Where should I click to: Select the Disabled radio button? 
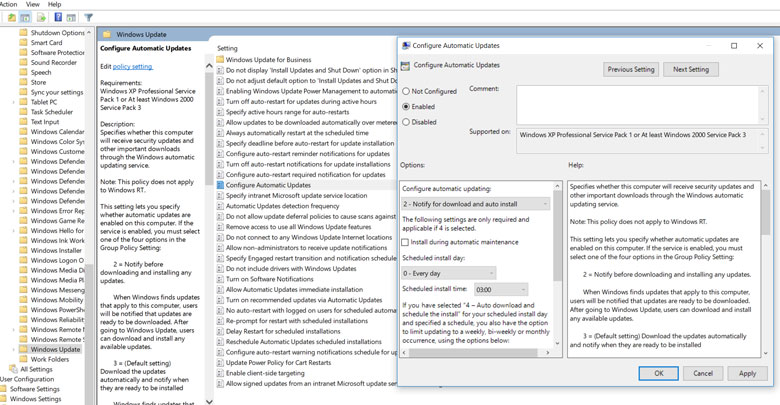tap(406, 122)
